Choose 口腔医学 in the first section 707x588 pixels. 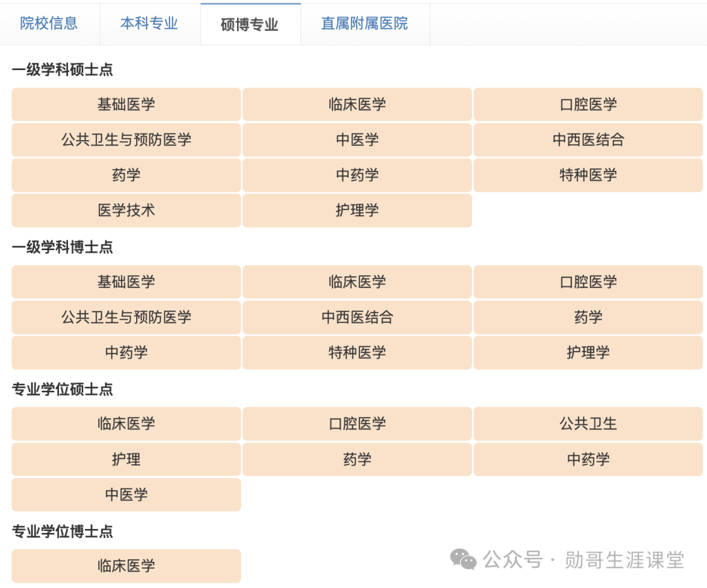click(x=588, y=104)
